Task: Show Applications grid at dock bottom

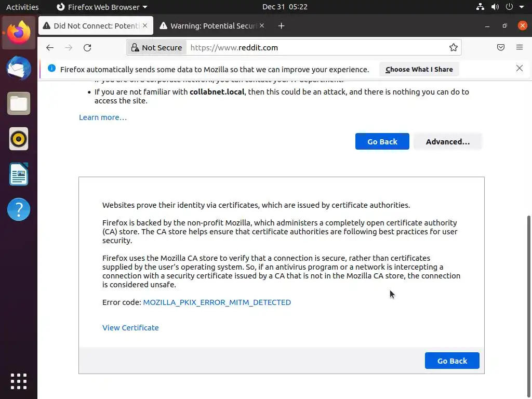Action: [19, 381]
